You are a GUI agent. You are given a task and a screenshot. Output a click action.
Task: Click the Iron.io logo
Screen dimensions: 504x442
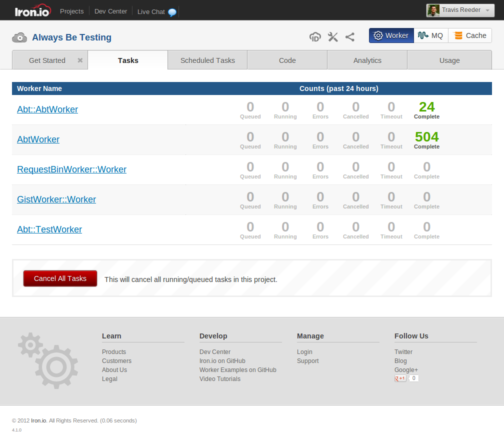pyautogui.click(x=31, y=11)
